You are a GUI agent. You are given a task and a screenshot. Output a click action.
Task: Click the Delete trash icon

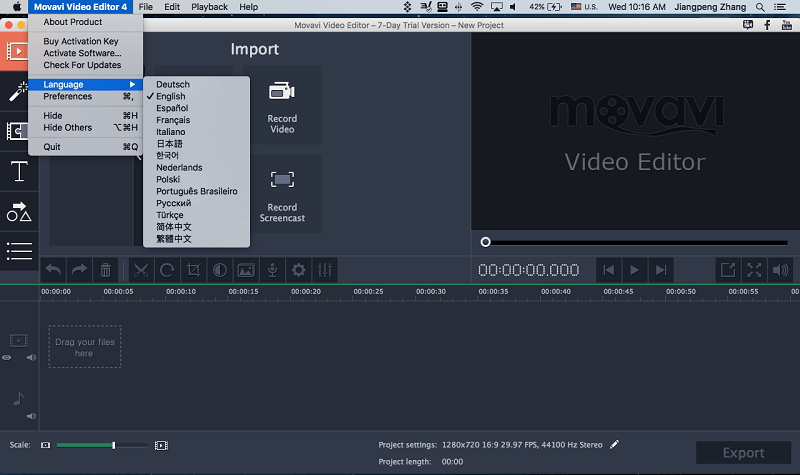[106, 270]
